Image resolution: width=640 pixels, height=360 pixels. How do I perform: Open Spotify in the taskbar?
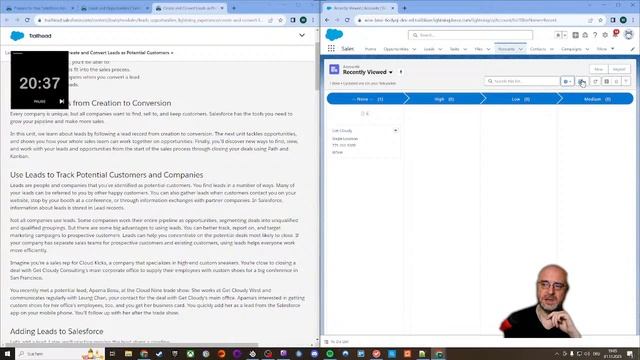tap(330, 353)
